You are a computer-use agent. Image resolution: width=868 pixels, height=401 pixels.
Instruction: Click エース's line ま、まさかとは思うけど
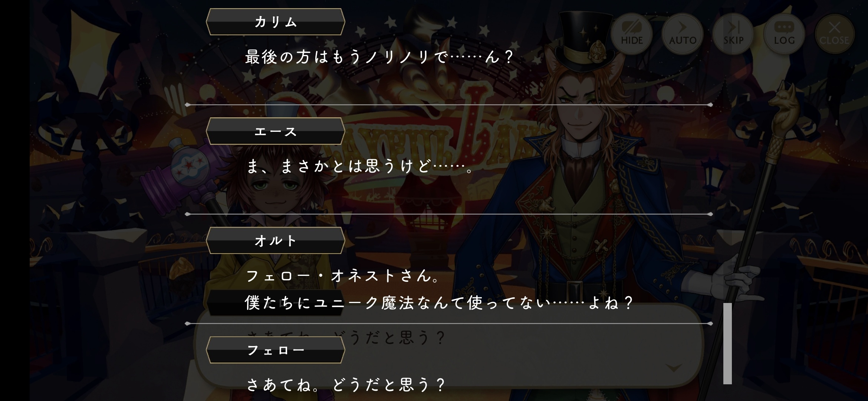(360, 166)
